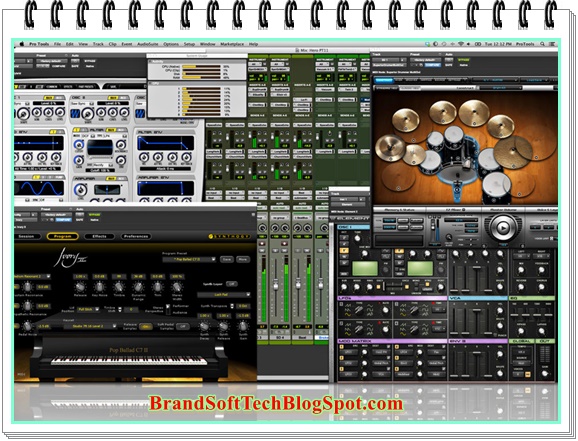Open the Synth Layer pad dropdown

(223, 295)
